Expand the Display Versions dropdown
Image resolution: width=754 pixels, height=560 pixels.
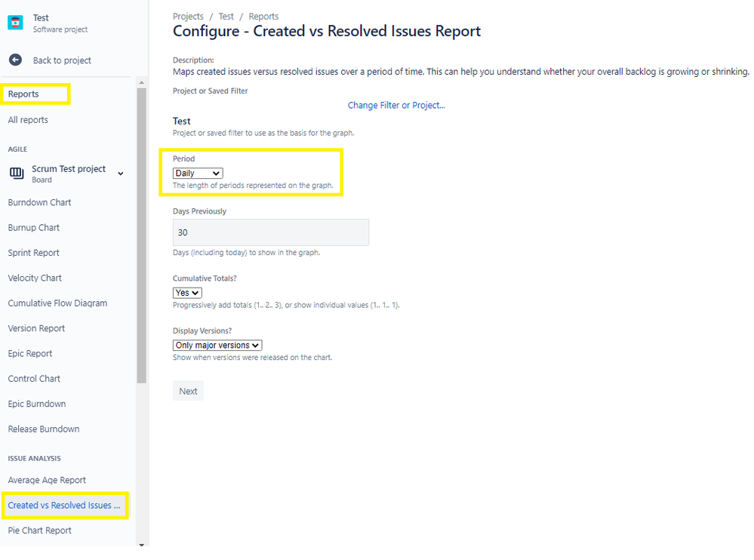(x=217, y=344)
